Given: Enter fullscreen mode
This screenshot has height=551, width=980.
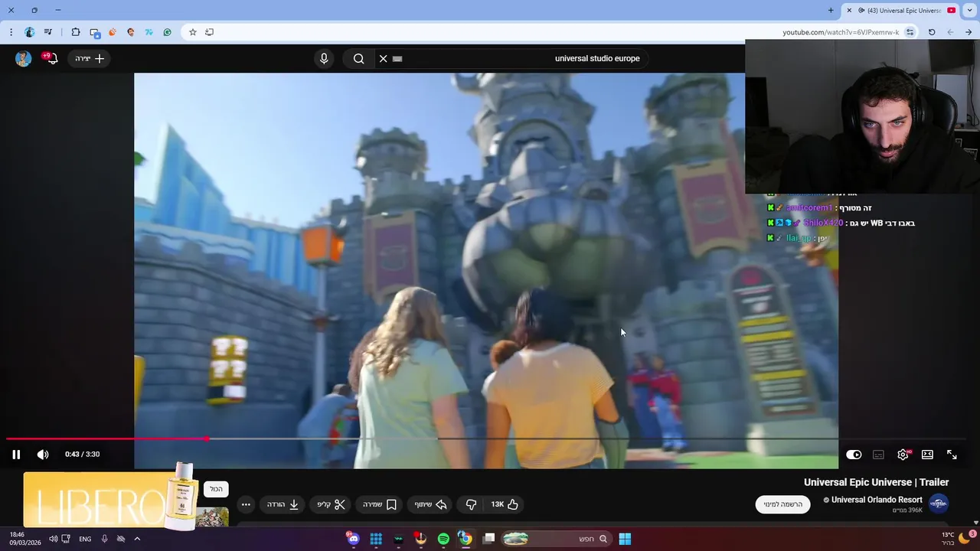Looking at the screenshot, I should click(x=952, y=455).
